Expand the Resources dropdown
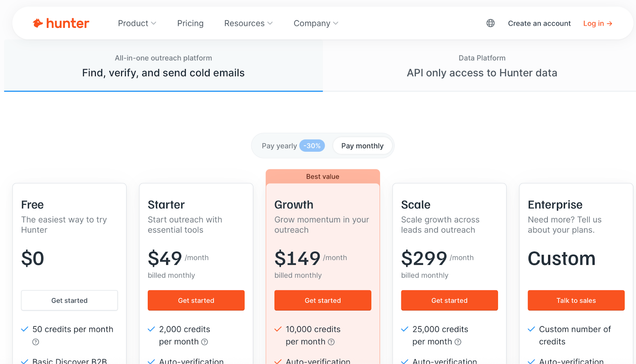This screenshot has height=364, width=636. coord(248,23)
